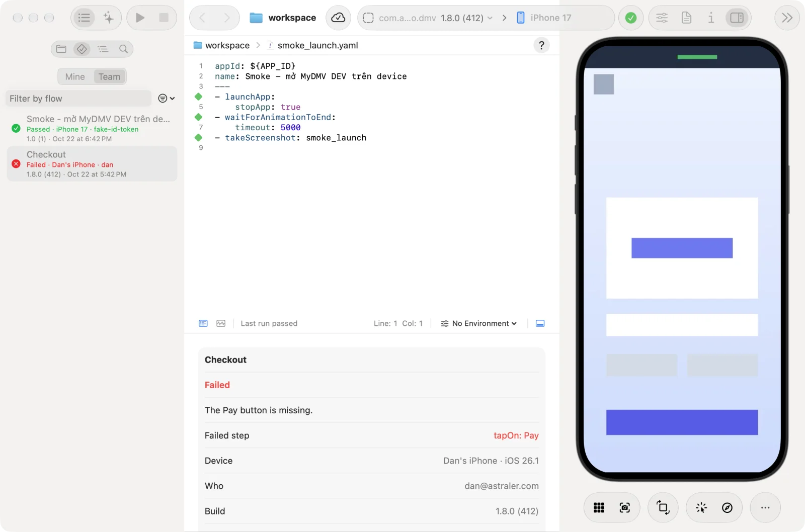Image resolution: width=805 pixels, height=532 pixels.
Task: Rotate the simulator device
Action: click(663, 508)
